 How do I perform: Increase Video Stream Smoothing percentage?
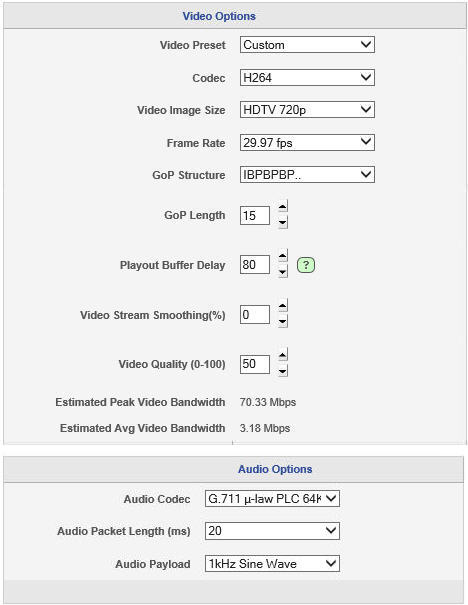[283, 306]
